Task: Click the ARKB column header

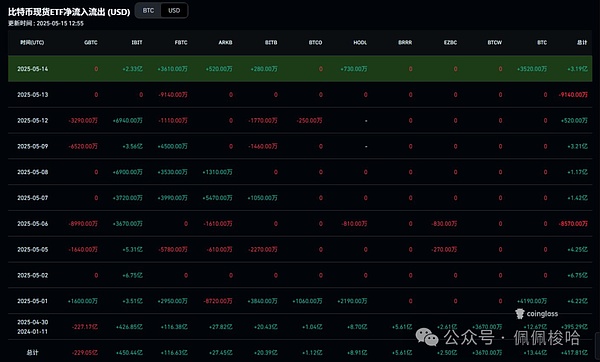Action: point(225,42)
